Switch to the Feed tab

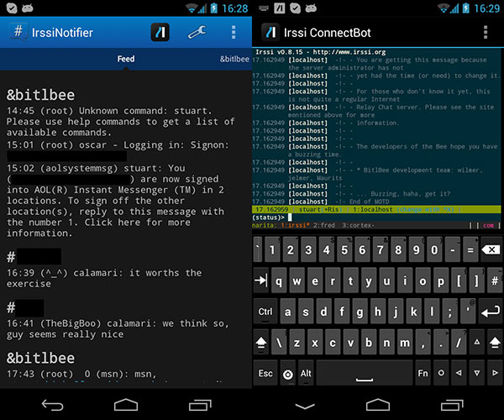pyautogui.click(x=126, y=59)
